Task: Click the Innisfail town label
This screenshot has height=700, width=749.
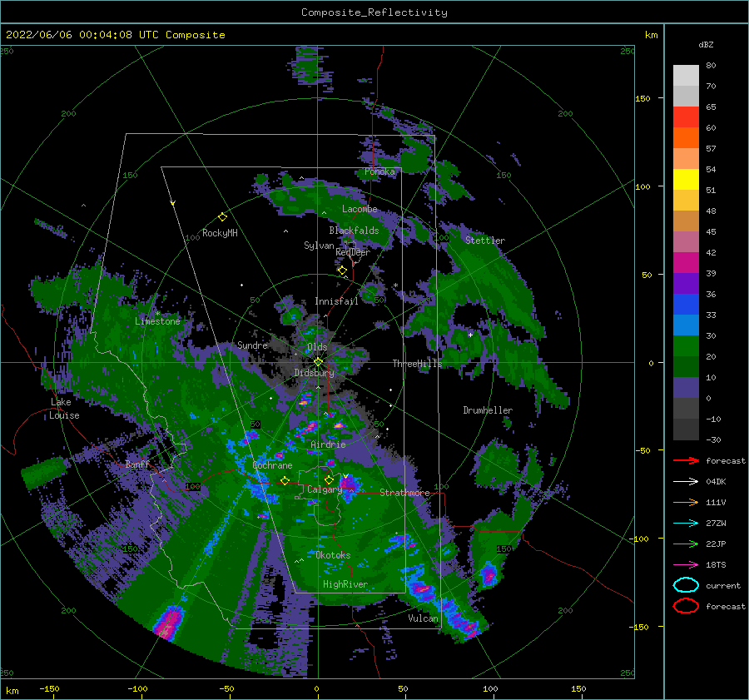Action: tap(336, 301)
